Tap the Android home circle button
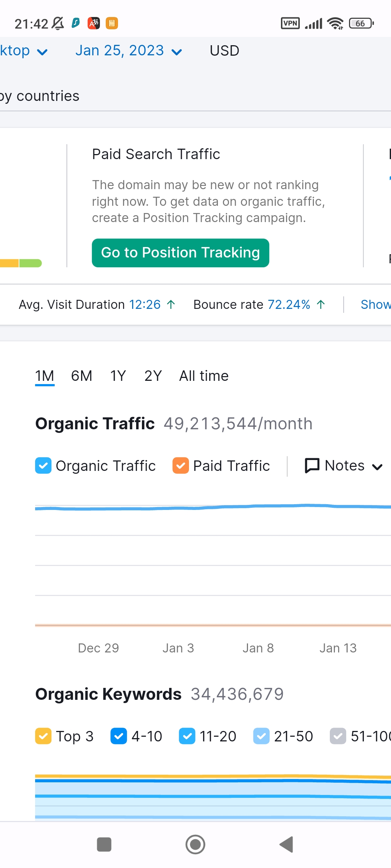 point(195,844)
